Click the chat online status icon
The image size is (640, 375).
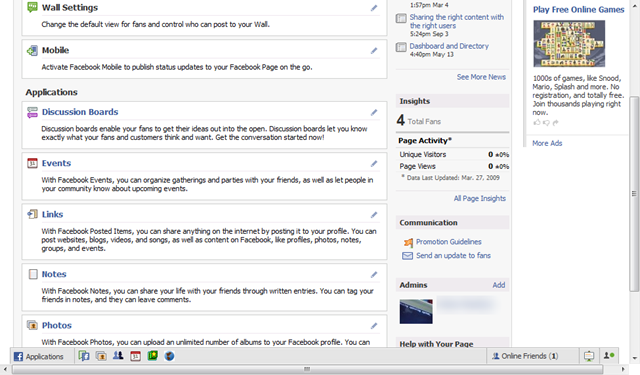(x=609, y=355)
